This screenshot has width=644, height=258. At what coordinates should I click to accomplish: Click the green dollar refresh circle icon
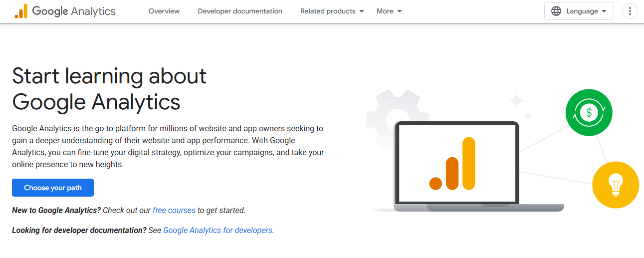(x=589, y=112)
